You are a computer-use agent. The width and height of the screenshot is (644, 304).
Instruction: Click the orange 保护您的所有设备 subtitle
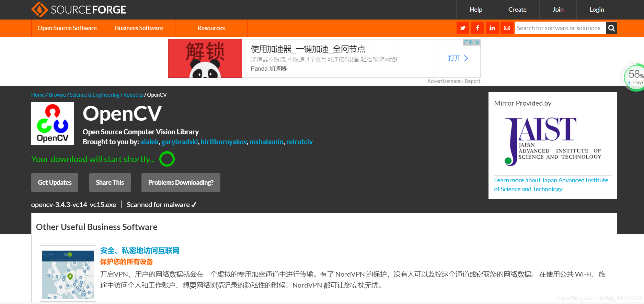pyautogui.click(x=127, y=262)
